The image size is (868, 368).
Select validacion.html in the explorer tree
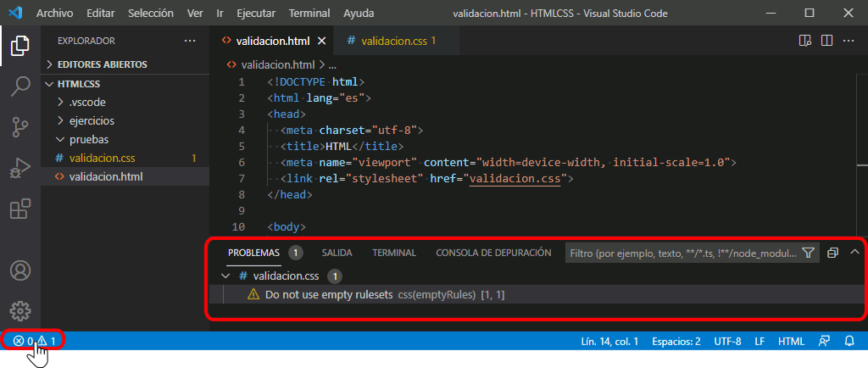point(106,177)
